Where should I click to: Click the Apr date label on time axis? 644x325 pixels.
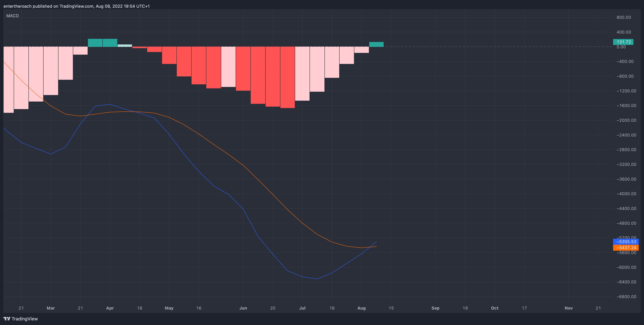(110, 308)
